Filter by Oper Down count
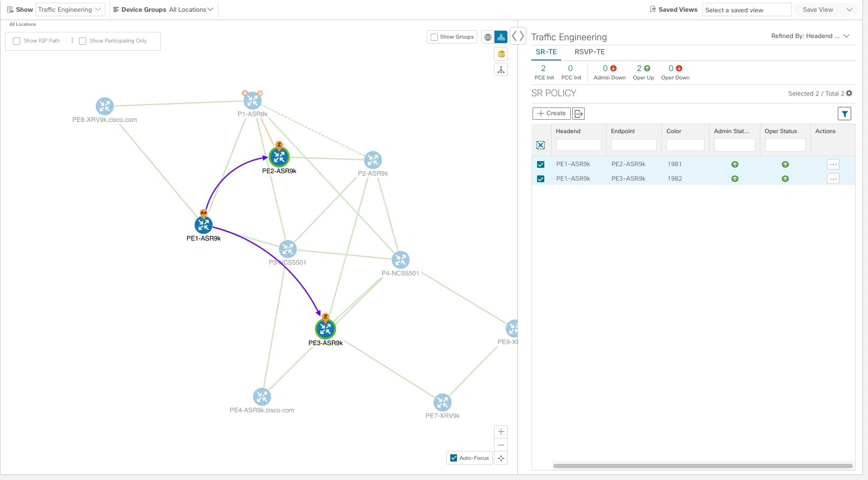Image resolution: width=868 pixels, height=480 pixels. pyautogui.click(x=675, y=72)
